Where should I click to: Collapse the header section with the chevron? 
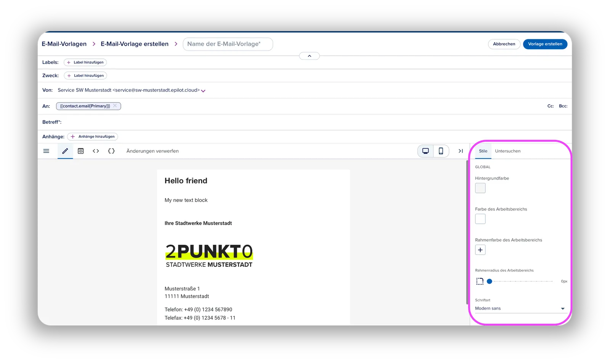[x=310, y=56]
